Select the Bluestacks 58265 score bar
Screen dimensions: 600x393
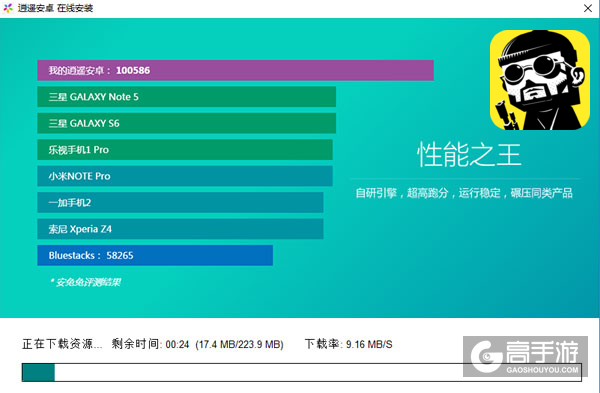pyautogui.click(x=155, y=255)
